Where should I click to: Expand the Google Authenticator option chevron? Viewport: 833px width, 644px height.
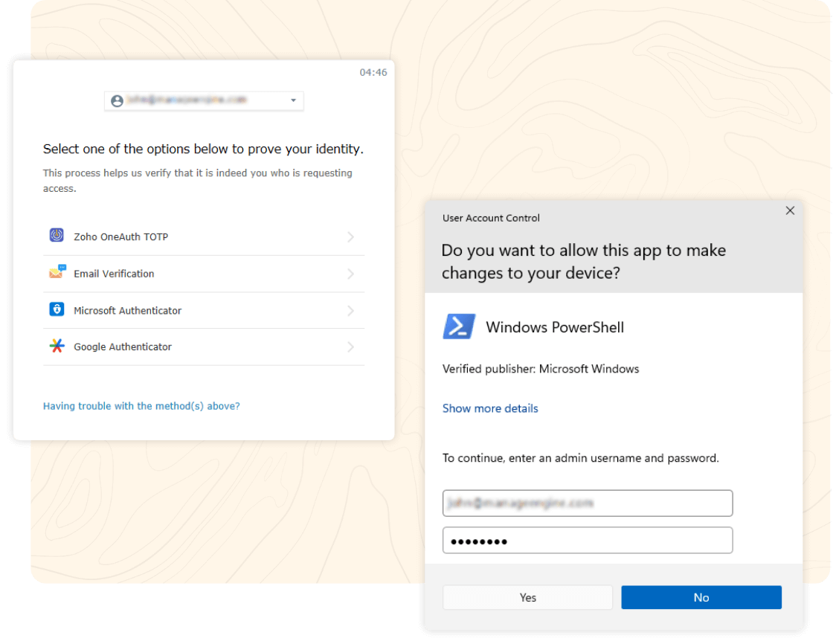click(350, 347)
